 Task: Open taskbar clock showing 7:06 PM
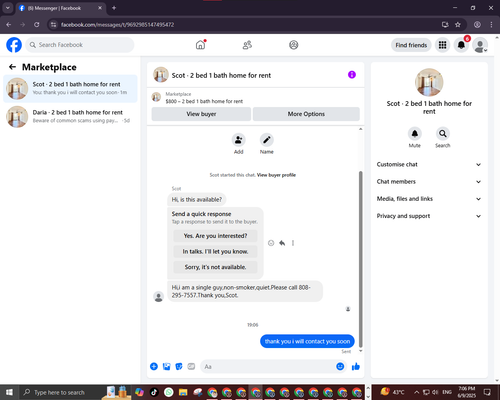467,392
